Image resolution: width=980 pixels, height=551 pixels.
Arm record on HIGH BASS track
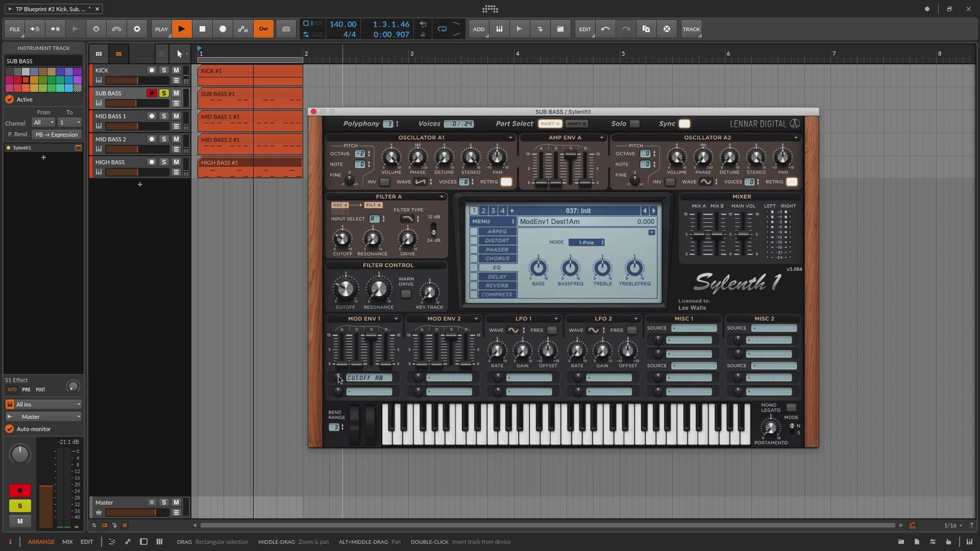(x=152, y=162)
